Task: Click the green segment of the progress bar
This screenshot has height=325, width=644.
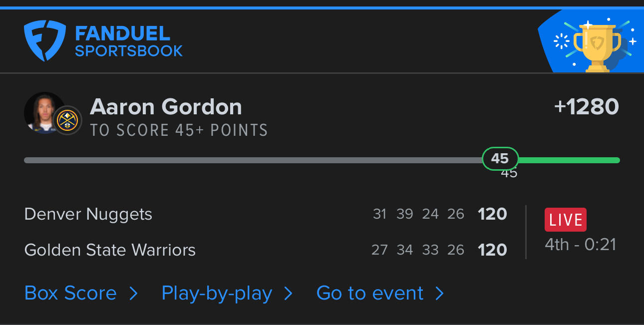Action: [569, 160]
